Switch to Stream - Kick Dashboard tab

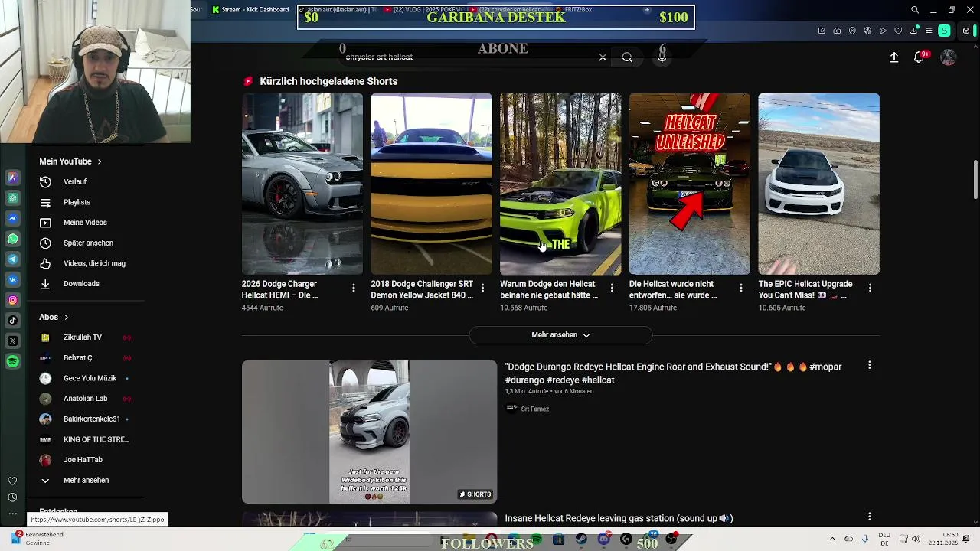pos(250,10)
